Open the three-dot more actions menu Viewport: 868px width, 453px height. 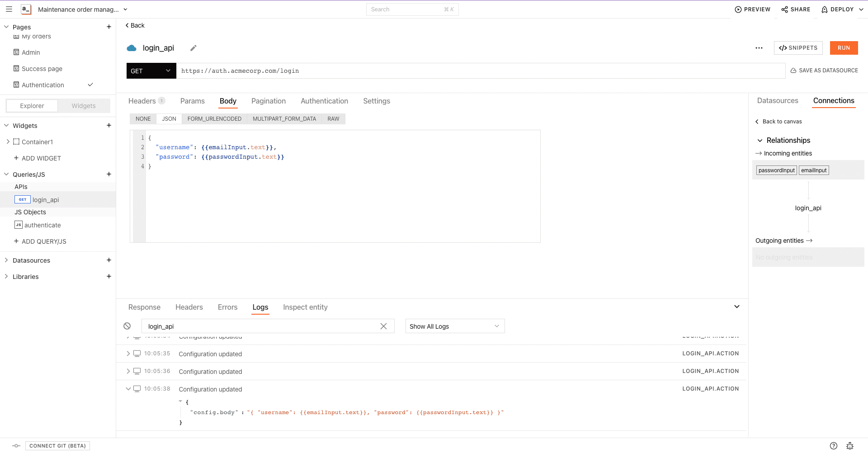(759, 48)
